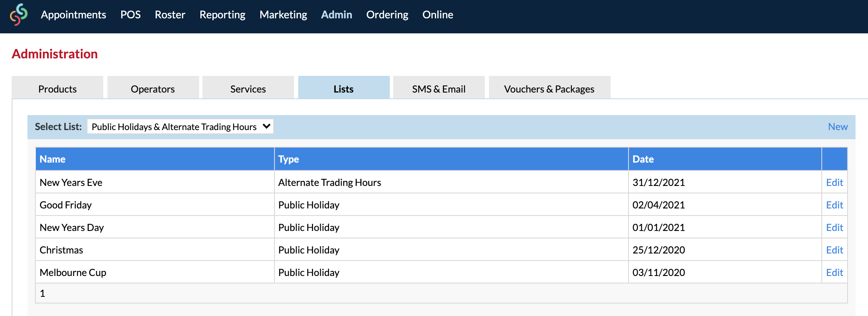Click page number 1 in pager
The width and height of the screenshot is (868, 316).
(x=42, y=293)
